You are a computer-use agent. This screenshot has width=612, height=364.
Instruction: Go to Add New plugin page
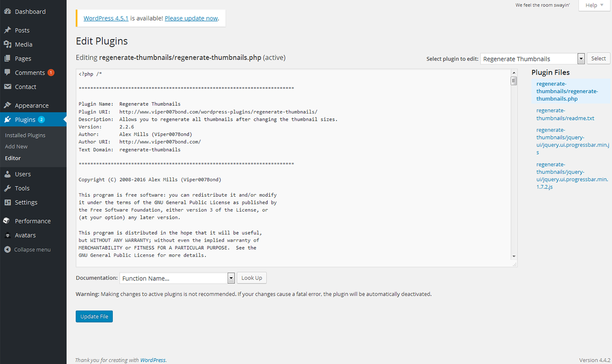click(x=16, y=146)
